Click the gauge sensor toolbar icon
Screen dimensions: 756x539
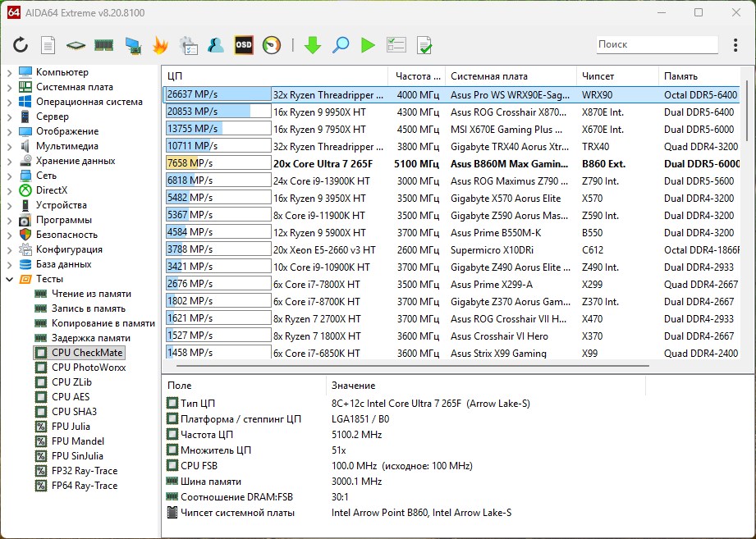coord(272,45)
